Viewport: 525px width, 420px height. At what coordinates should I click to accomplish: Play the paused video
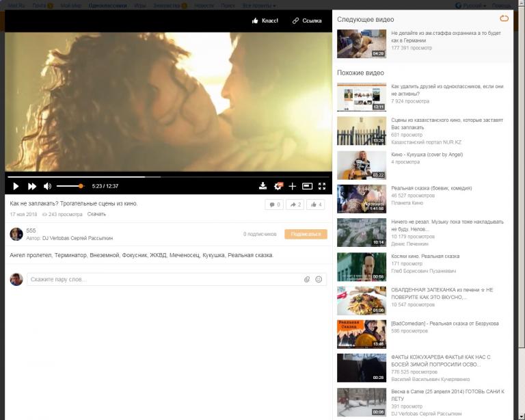pos(16,186)
